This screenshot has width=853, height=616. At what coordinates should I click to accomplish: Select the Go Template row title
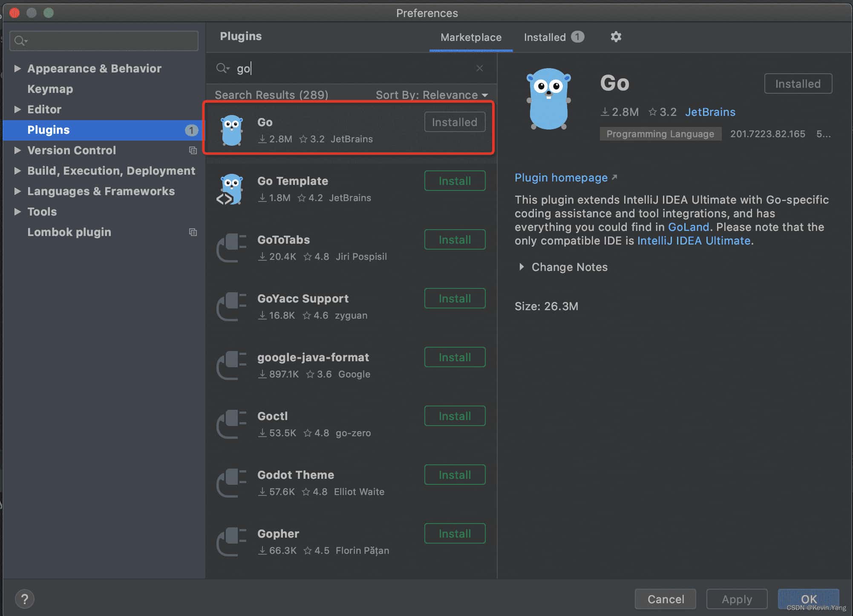point(292,181)
